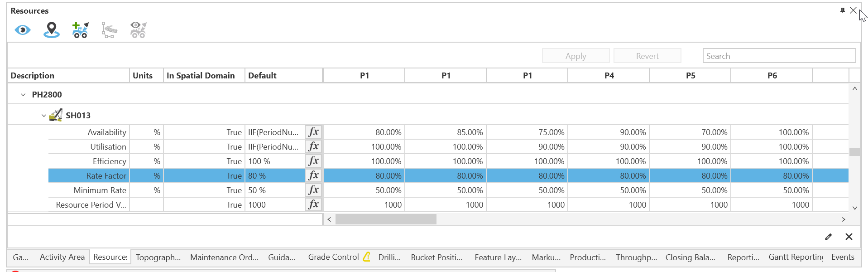Click the vertical scrollbar down arrow
Image resolution: width=868 pixels, height=272 pixels.
pyautogui.click(x=854, y=208)
